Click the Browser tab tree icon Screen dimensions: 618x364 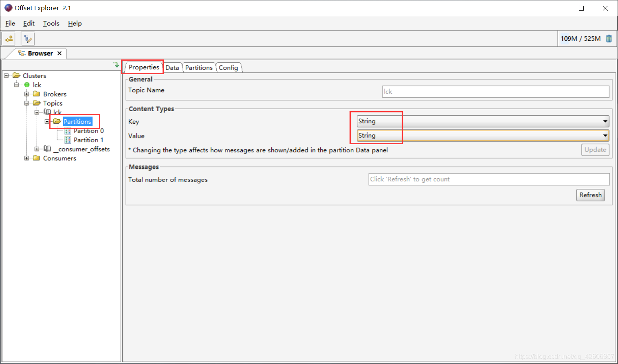point(22,53)
